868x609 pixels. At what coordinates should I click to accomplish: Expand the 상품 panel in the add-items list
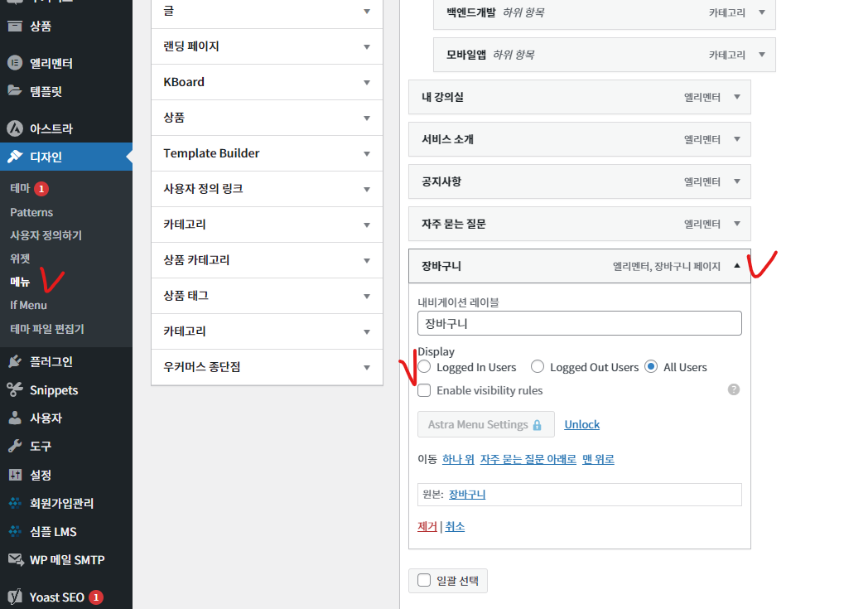click(267, 118)
